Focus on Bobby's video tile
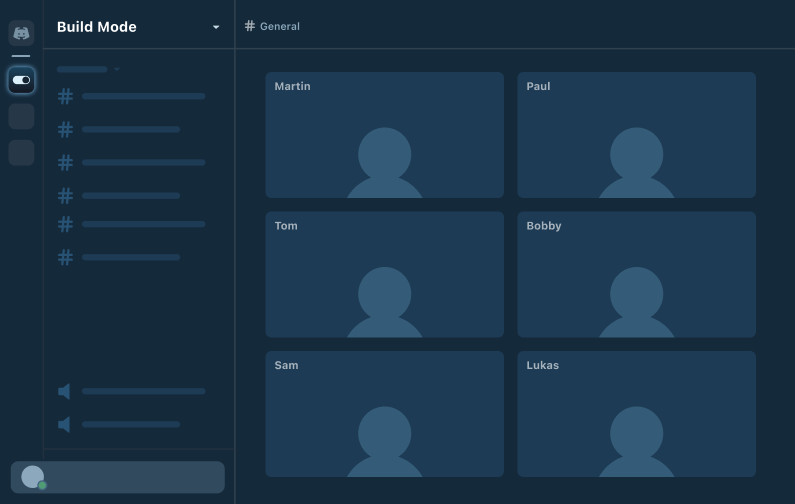 click(x=636, y=274)
